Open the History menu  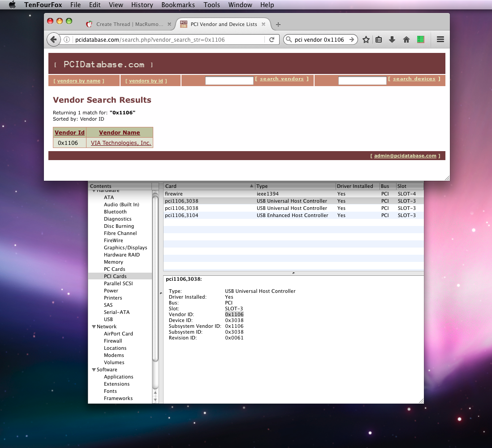click(142, 5)
